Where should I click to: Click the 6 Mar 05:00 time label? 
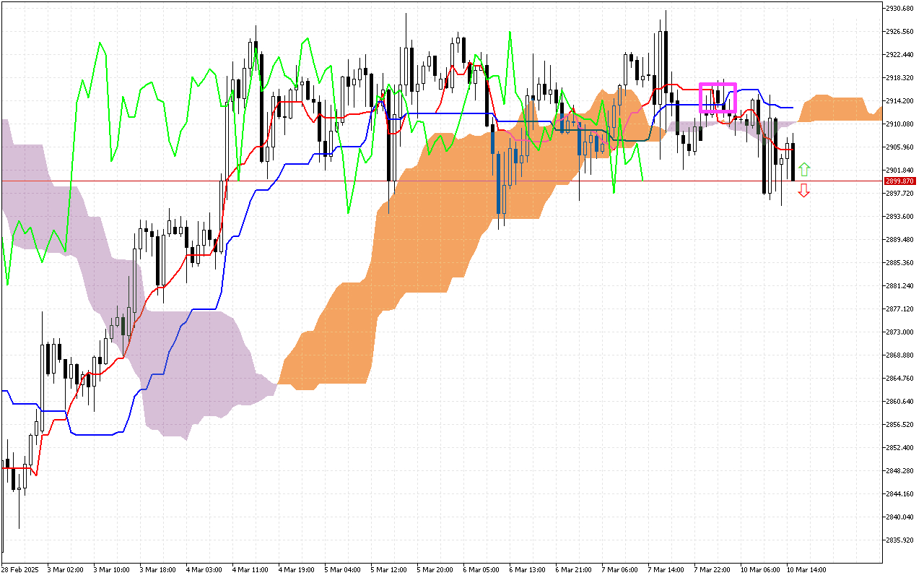[x=481, y=569]
